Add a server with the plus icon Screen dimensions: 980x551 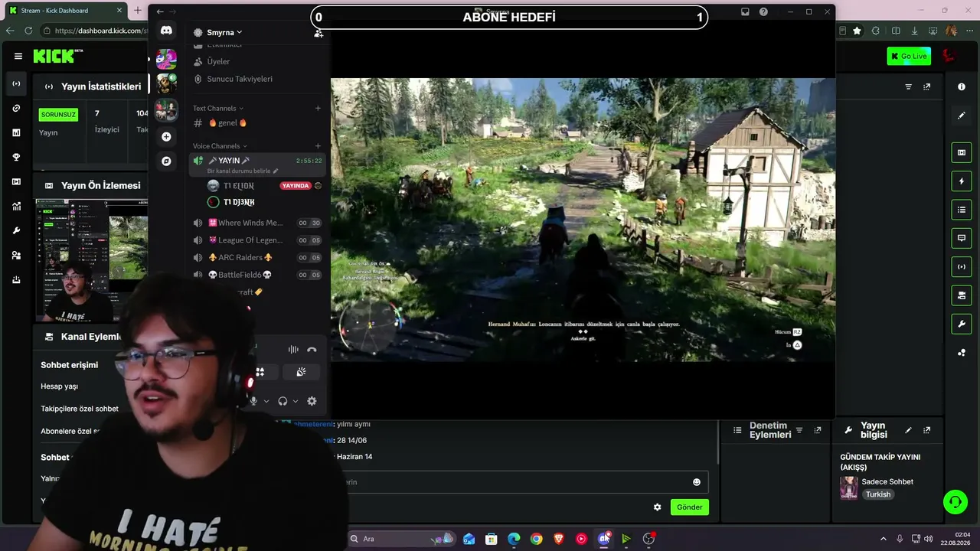pos(166,136)
